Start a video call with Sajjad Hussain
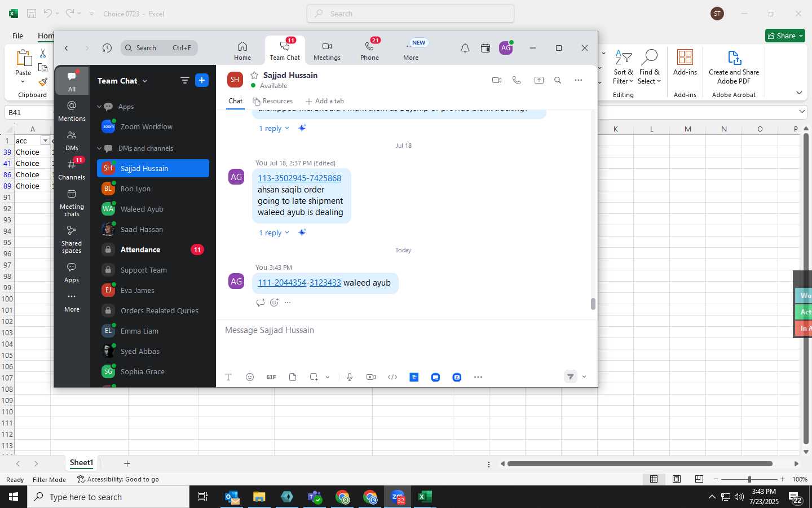This screenshot has height=508, width=812. pos(497,80)
